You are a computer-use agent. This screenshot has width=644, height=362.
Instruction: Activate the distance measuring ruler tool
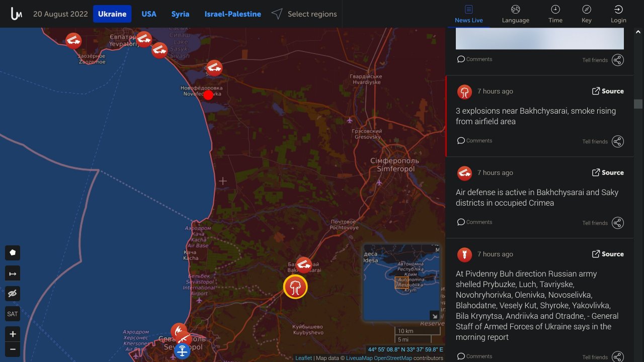tap(13, 274)
